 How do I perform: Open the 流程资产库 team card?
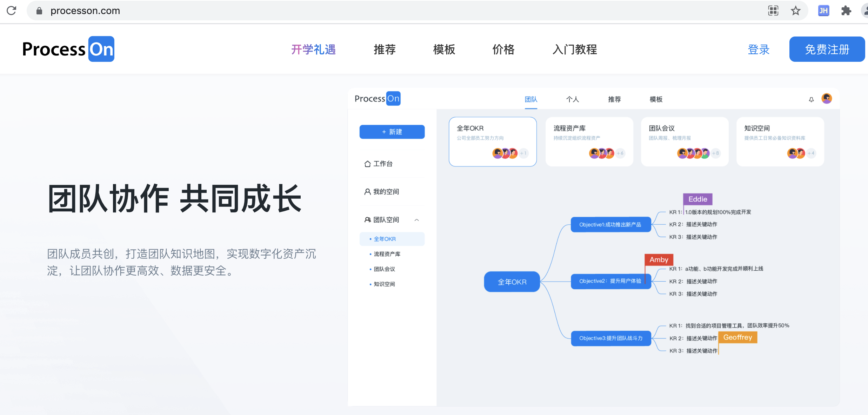click(x=589, y=141)
